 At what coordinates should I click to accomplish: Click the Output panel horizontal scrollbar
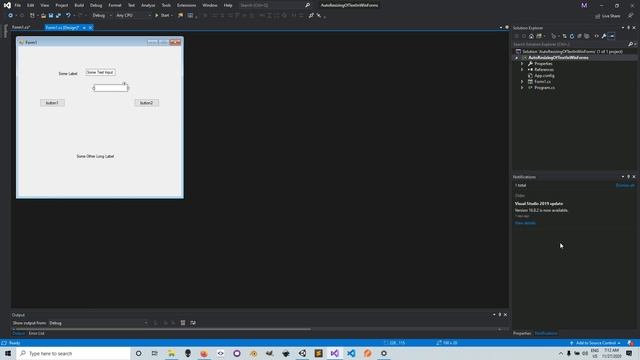pos(161,329)
